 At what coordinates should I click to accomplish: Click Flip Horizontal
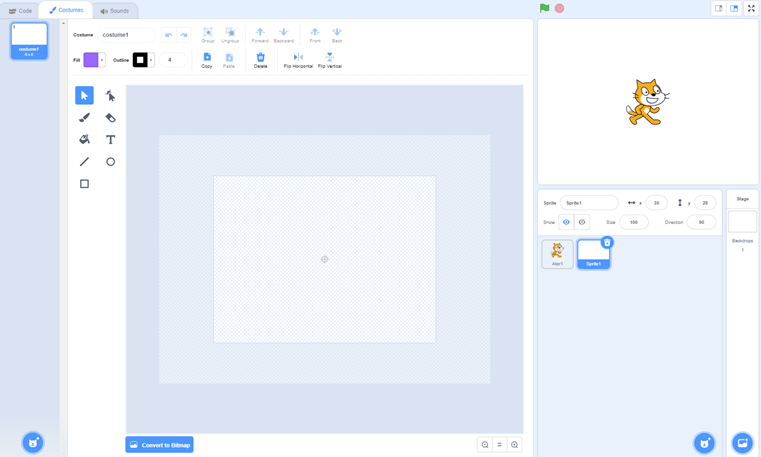(298, 60)
